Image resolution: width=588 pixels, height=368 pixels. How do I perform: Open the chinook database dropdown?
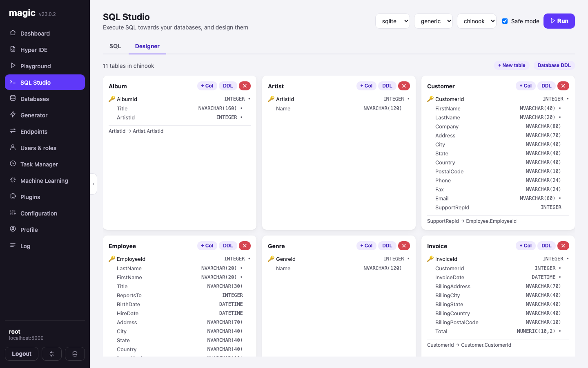[x=477, y=21]
